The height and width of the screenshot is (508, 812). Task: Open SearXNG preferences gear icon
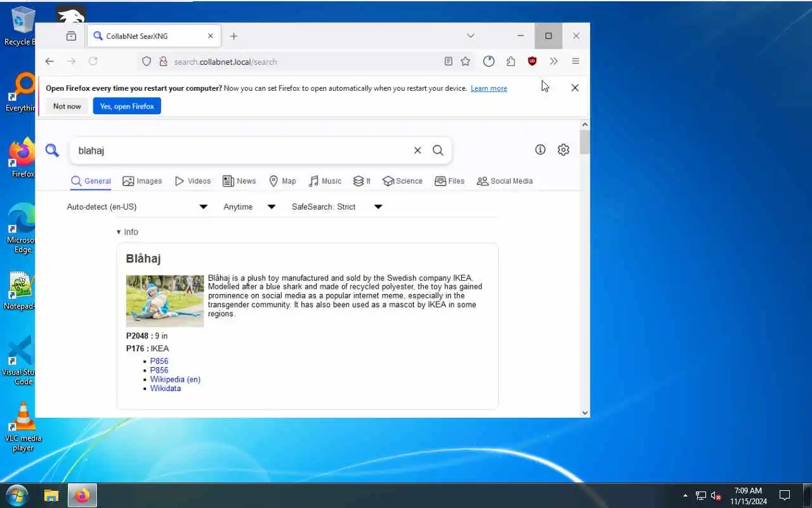pos(563,150)
